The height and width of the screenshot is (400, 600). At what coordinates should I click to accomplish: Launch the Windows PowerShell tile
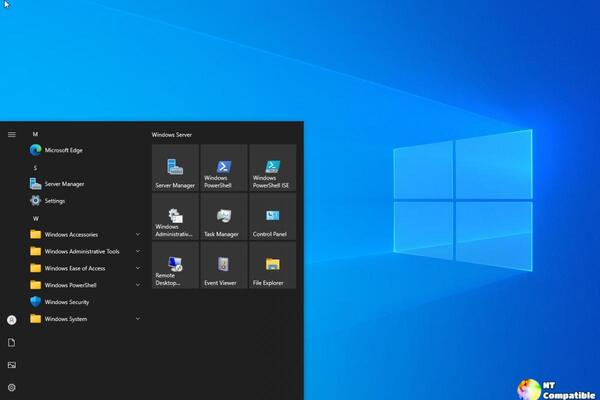(224, 168)
